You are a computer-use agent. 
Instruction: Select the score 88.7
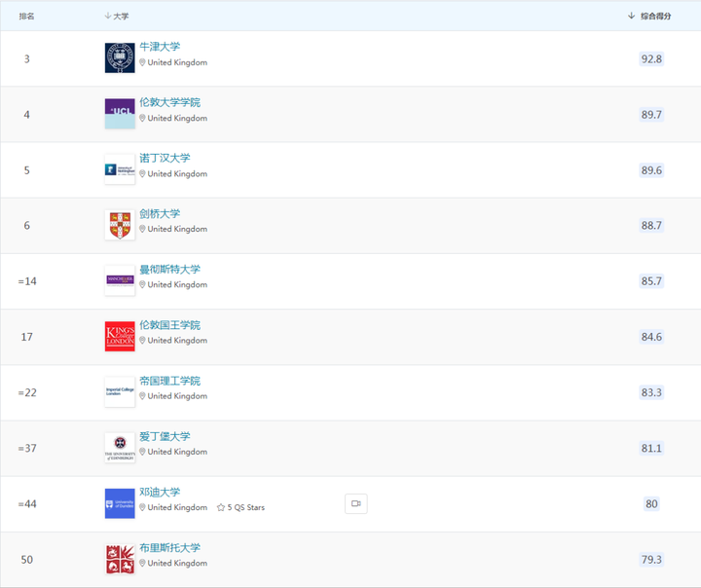click(x=651, y=225)
